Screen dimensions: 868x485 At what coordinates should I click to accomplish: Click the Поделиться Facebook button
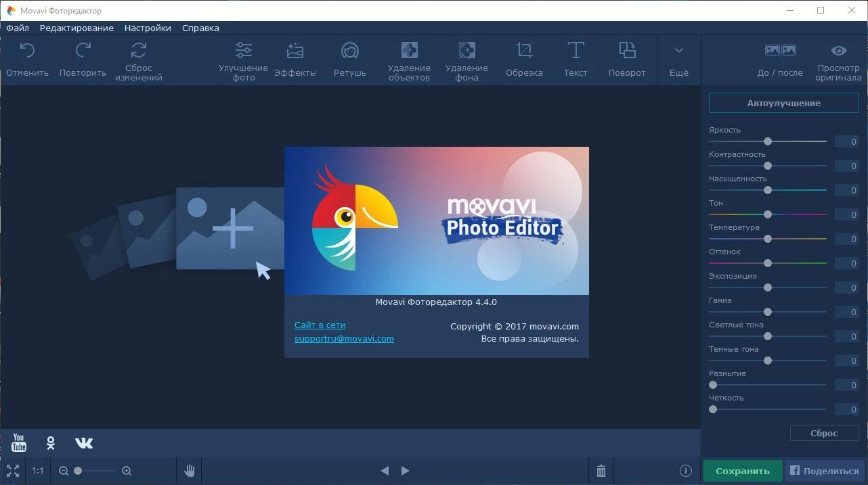[x=825, y=471]
